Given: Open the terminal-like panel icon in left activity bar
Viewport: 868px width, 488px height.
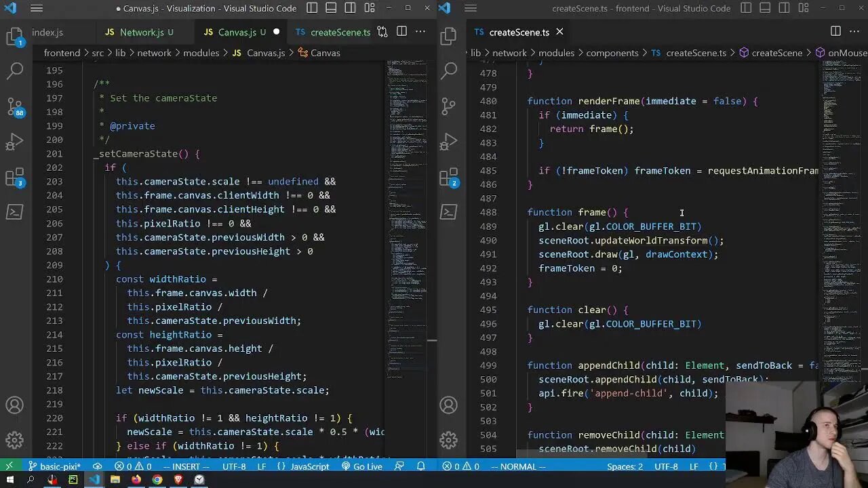Looking at the screenshot, I should pyautogui.click(x=15, y=212).
